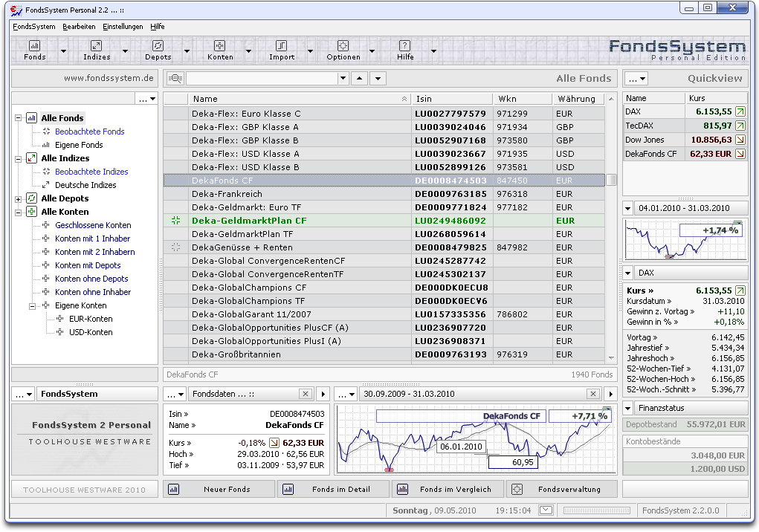Select Deutsche Indizes in tree
Viewport: 759px width, 532px height.
pos(85,185)
